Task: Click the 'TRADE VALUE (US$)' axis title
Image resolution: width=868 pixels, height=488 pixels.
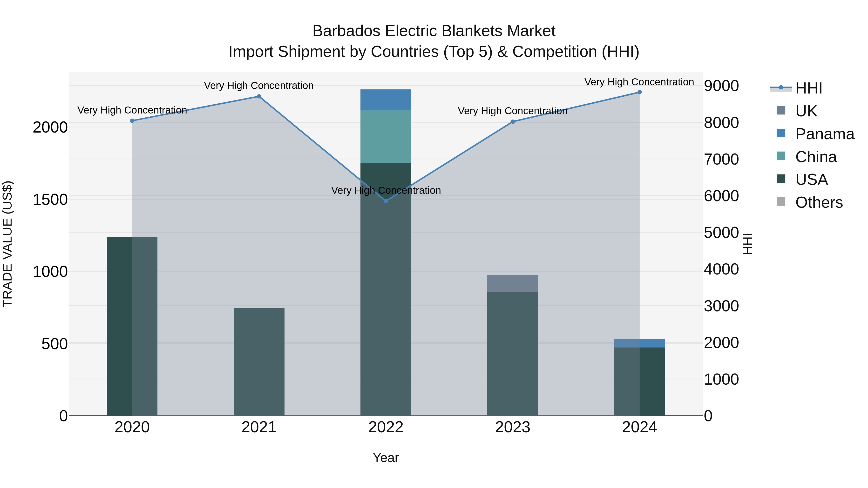Action: [x=7, y=244]
